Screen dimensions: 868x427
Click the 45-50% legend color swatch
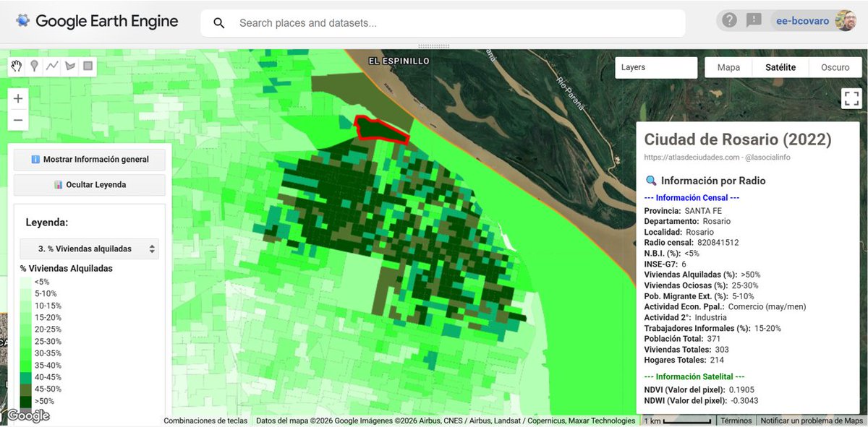click(x=25, y=389)
